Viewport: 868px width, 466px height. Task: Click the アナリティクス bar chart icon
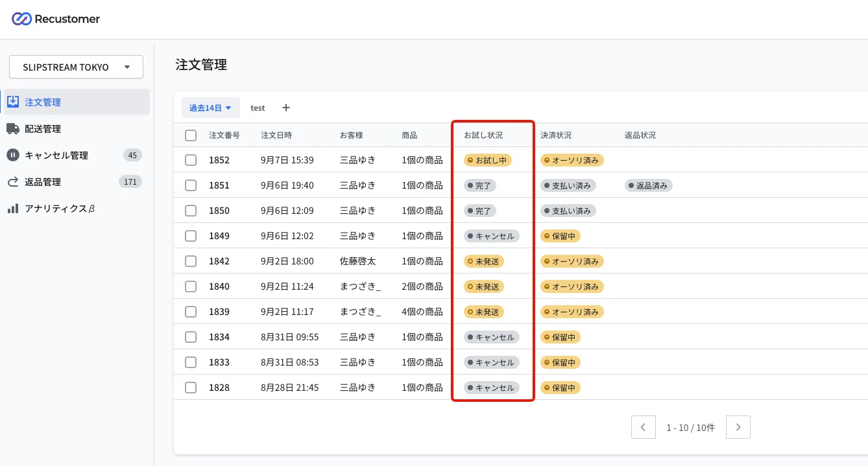click(12, 208)
